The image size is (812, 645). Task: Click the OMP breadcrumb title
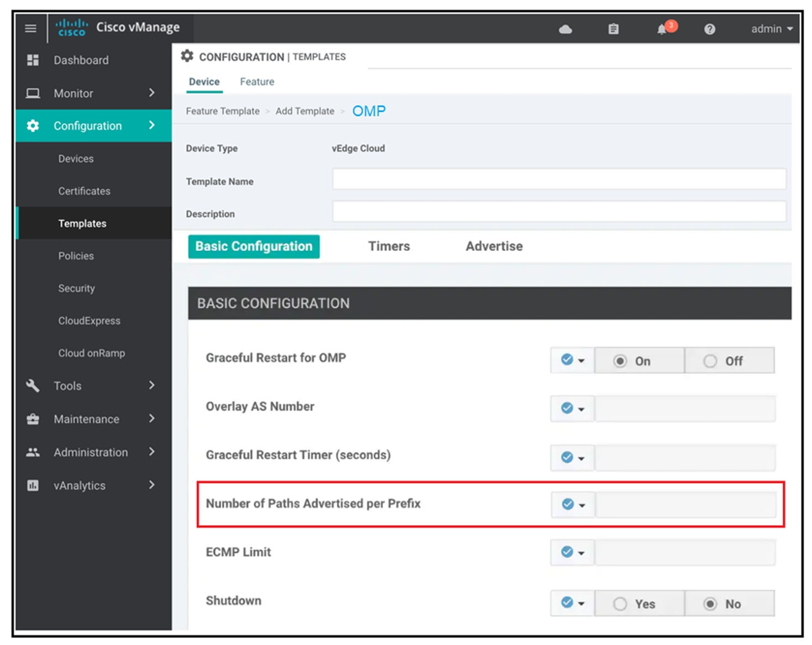coord(369,111)
